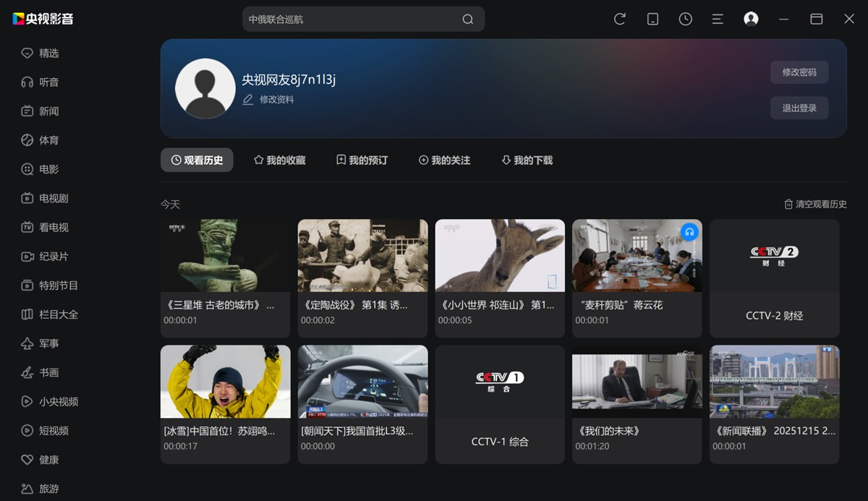Click the 退出登录 button

[799, 107]
